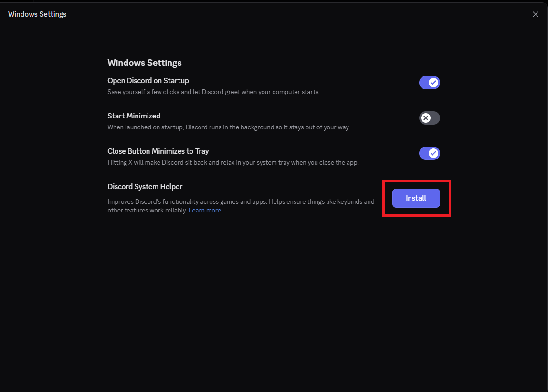The image size is (548, 392).
Task: Enable the Start Minimized toggle
Action: coord(429,118)
